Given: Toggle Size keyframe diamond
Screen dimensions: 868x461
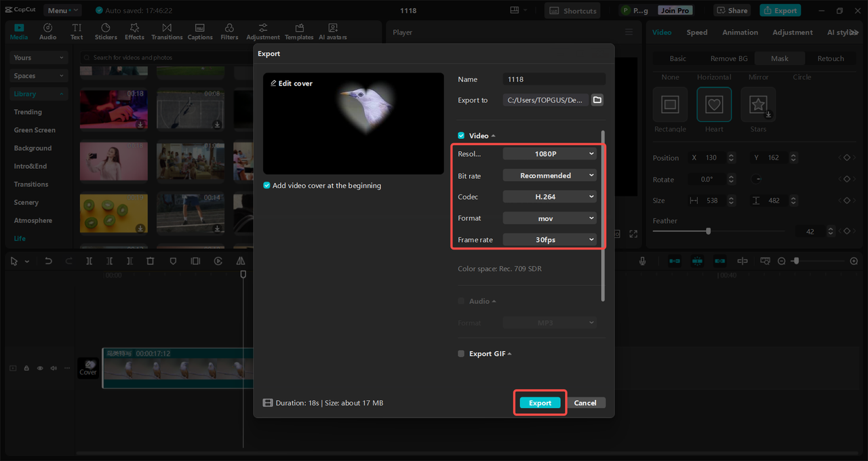Looking at the screenshot, I should (x=846, y=201).
